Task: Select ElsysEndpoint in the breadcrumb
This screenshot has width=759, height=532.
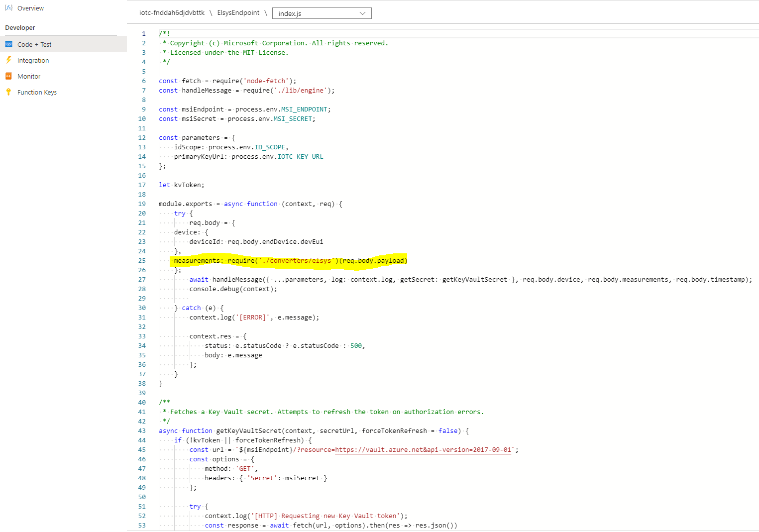Action: click(238, 13)
